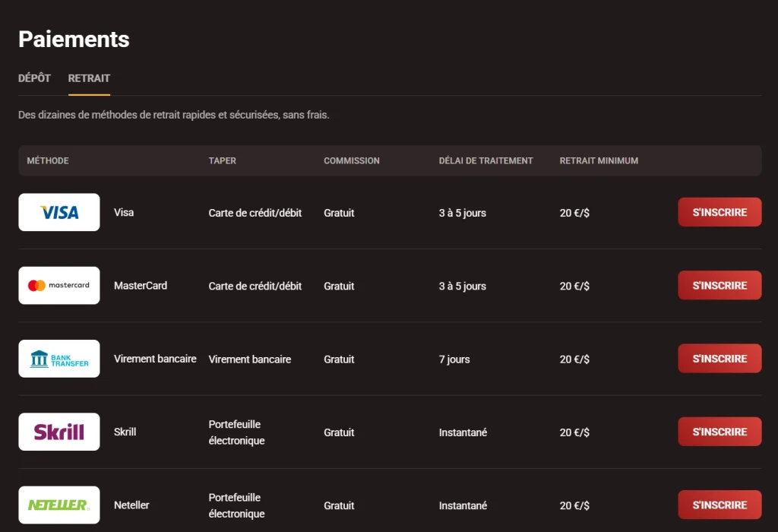Viewport: 778px width, 532px height.
Task: Switch to the DÉPÔT tab
Action: tap(34, 78)
